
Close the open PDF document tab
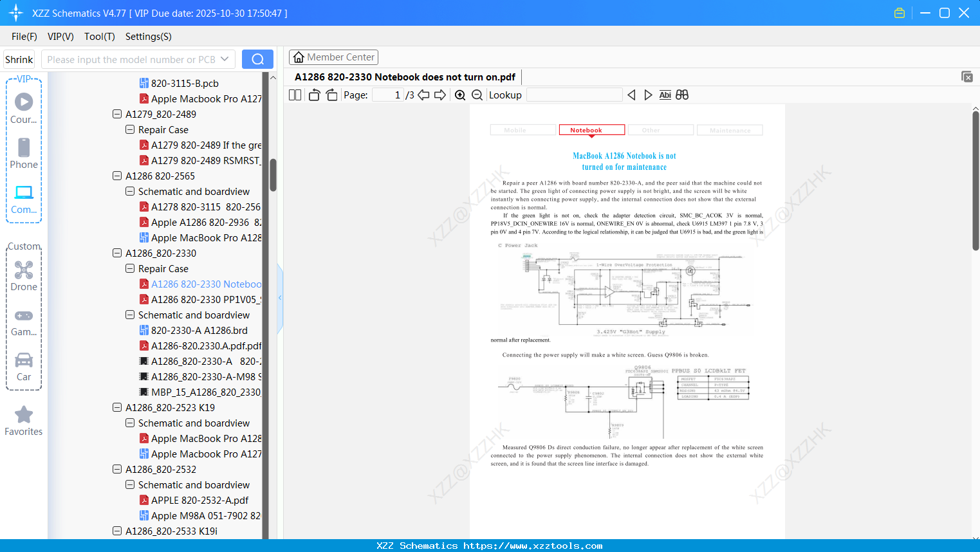coord(966,77)
